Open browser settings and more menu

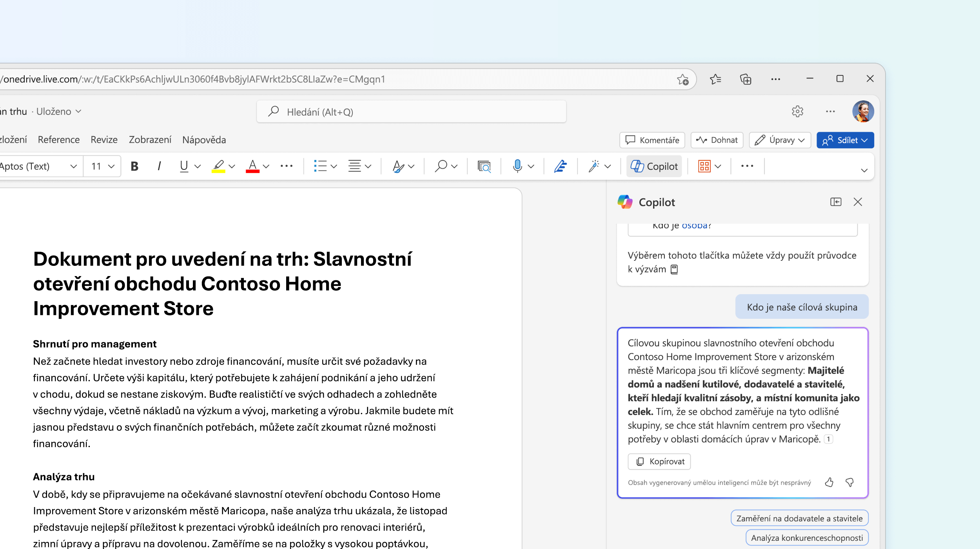click(x=776, y=79)
